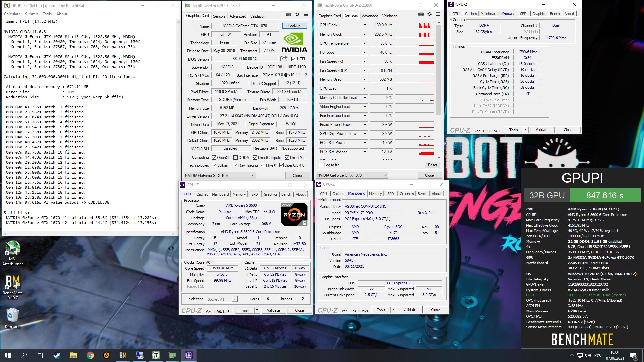Open the GPU selector dropdown in left GPU-Z window
Viewport: 644px width, 362px height.
(x=220, y=175)
